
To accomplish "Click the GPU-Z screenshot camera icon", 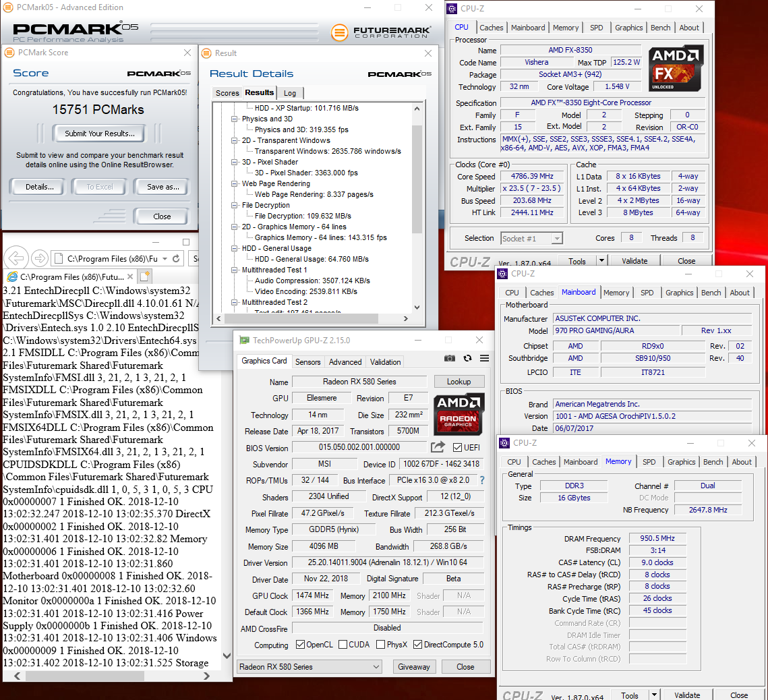I will point(450,359).
